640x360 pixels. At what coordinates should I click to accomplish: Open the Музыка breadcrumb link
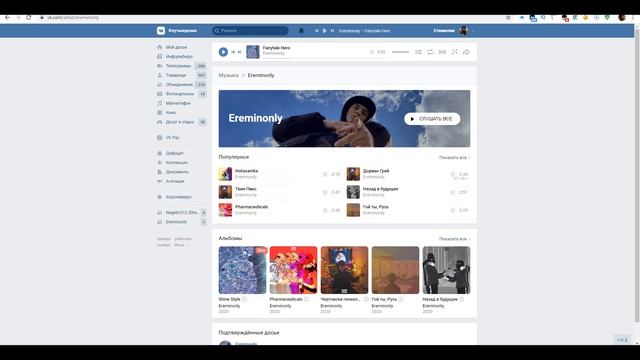[x=228, y=76]
